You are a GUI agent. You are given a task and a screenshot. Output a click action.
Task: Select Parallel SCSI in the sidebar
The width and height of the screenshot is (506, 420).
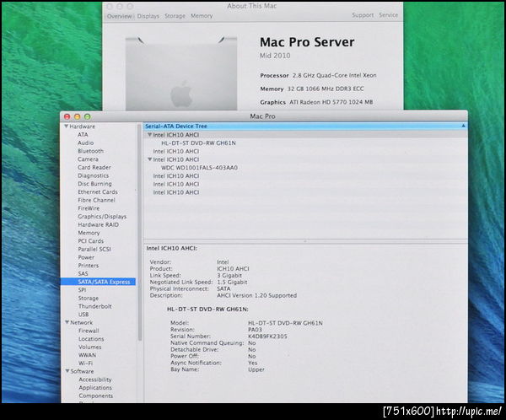(x=94, y=250)
